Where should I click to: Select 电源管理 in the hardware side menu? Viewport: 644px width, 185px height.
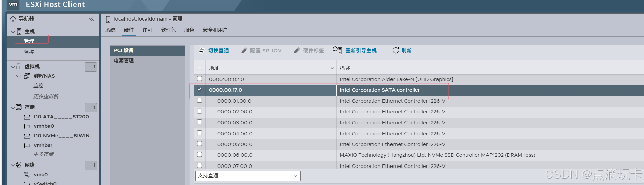point(147,61)
